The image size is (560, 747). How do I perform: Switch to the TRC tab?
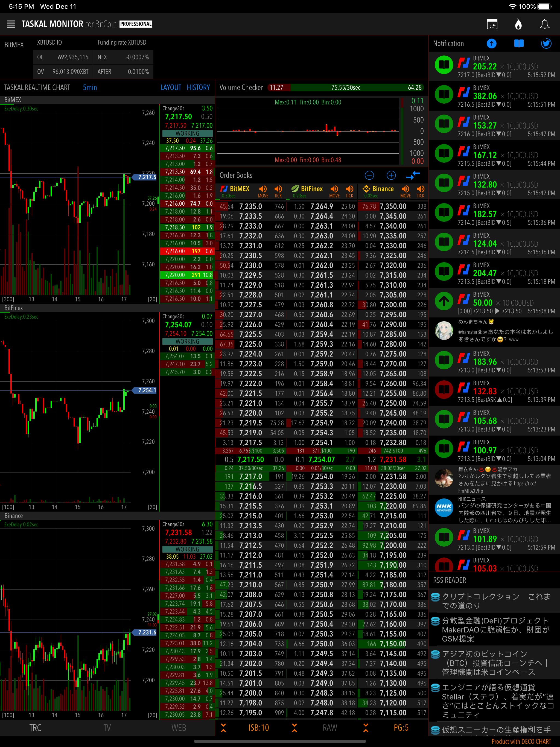[36, 728]
